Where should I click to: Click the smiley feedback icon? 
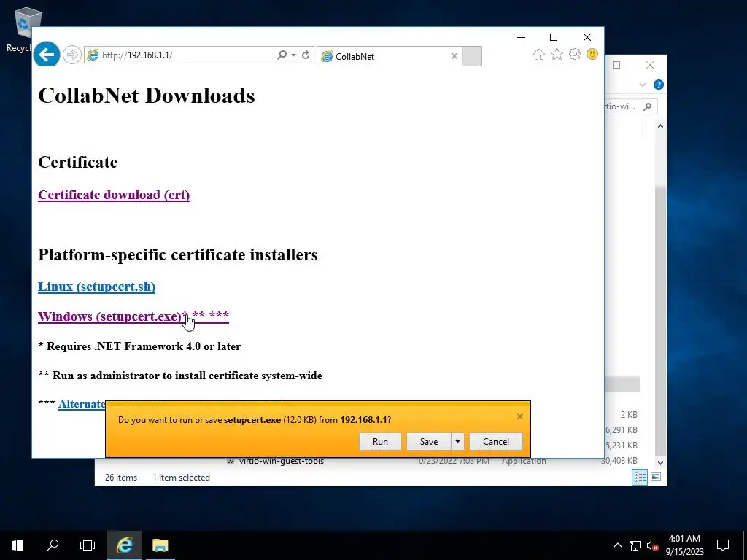pyautogui.click(x=592, y=54)
